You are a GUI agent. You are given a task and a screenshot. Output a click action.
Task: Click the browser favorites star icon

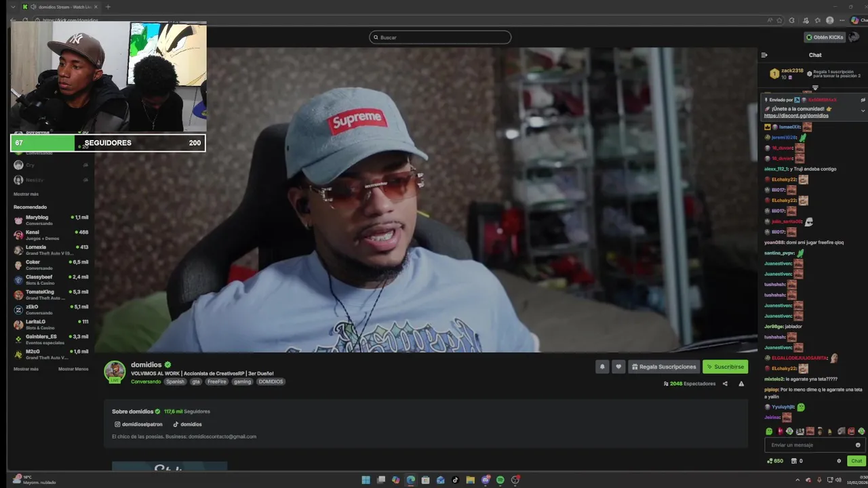coord(779,20)
